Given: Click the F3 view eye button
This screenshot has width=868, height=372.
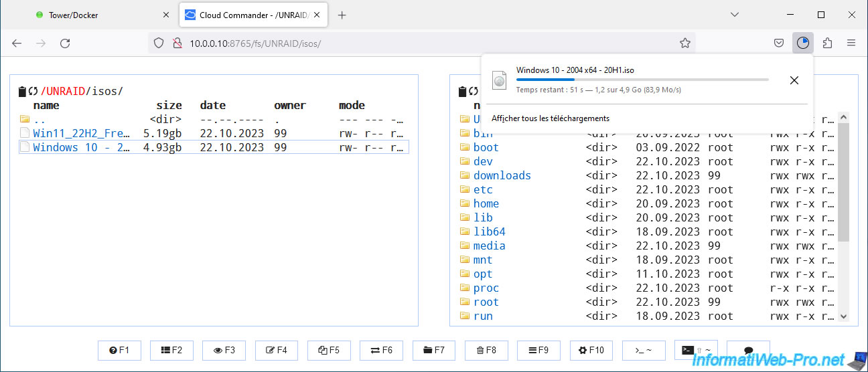Looking at the screenshot, I should 224,350.
